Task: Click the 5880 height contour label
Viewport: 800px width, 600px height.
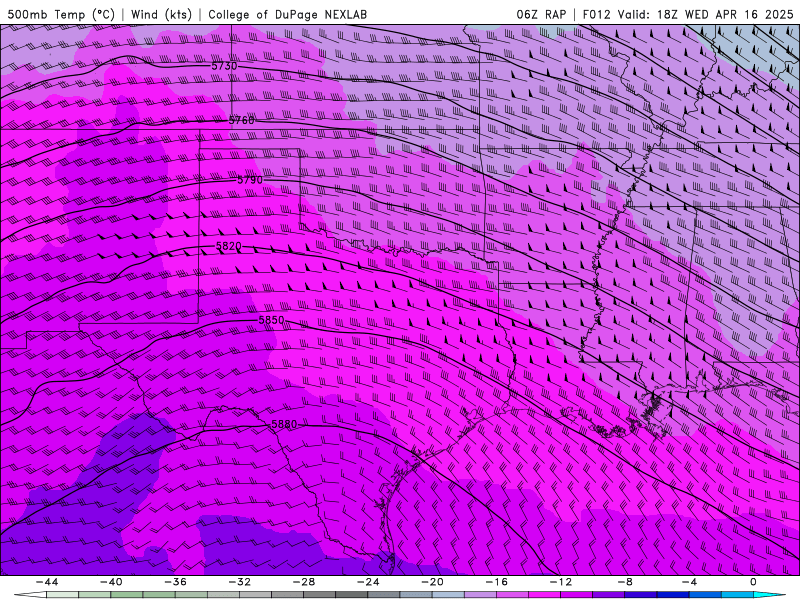Action: (x=284, y=424)
